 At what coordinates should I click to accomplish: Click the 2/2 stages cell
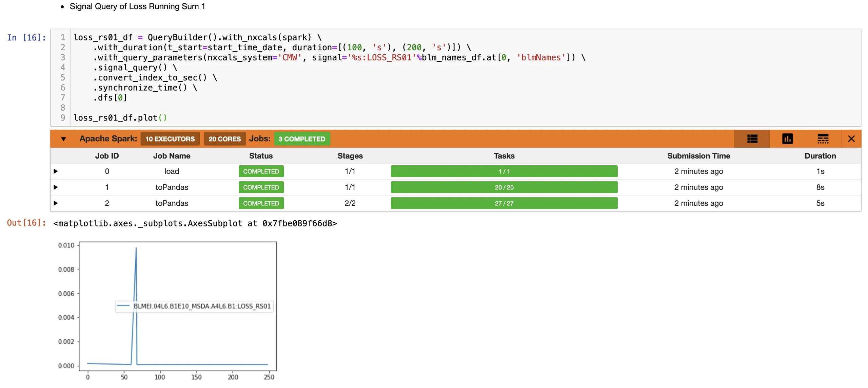(350, 203)
